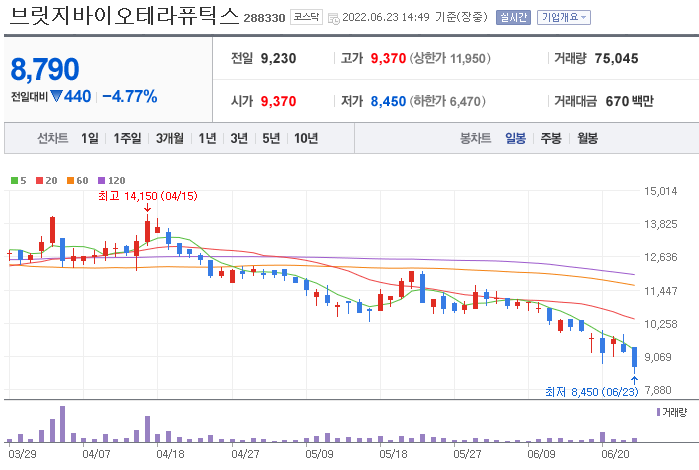Click the current price 8,790
The image size is (699, 470).
coord(45,70)
